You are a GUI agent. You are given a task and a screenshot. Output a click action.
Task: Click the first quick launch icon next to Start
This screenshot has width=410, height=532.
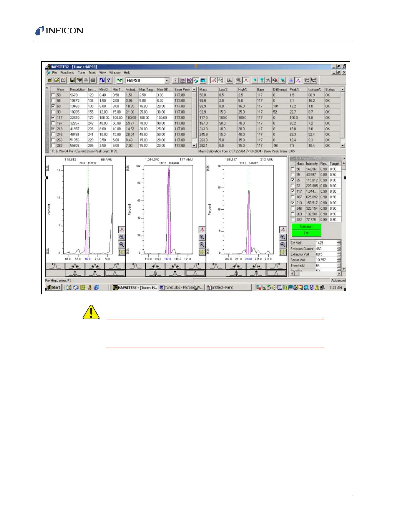pos(69,287)
